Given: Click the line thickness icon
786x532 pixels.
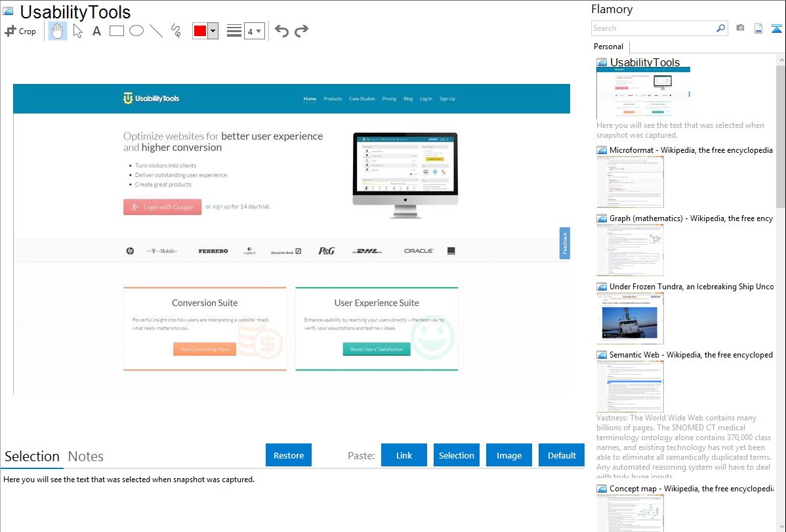Looking at the screenshot, I should pos(234,31).
